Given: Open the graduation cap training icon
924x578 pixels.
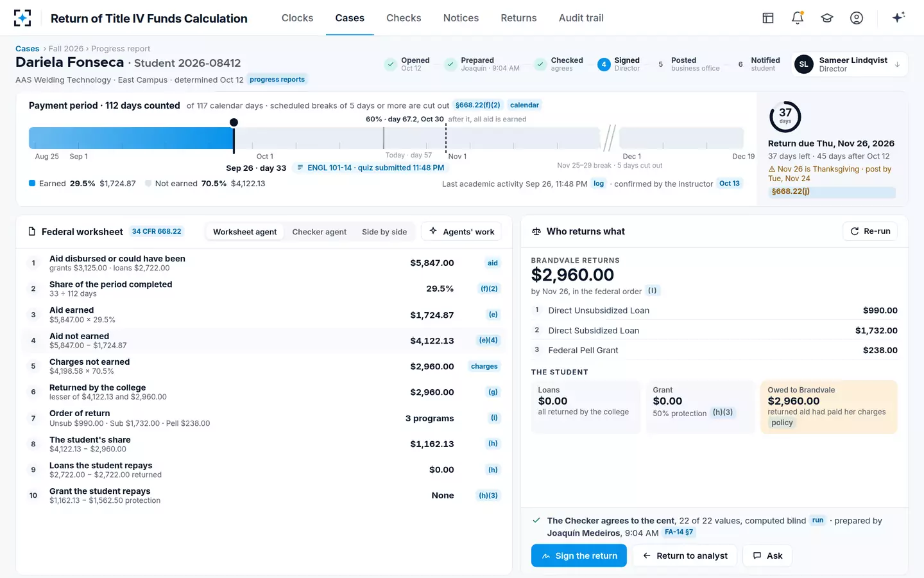Looking at the screenshot, I should 827,18.
